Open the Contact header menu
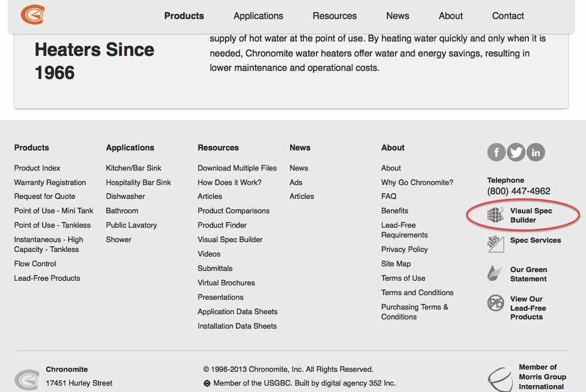 (x=508, y=16)
